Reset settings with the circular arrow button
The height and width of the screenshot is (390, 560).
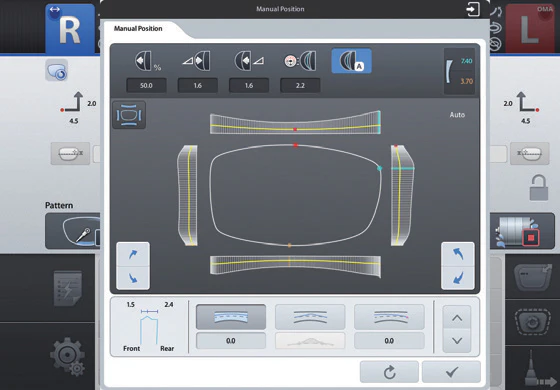(389, 372)
